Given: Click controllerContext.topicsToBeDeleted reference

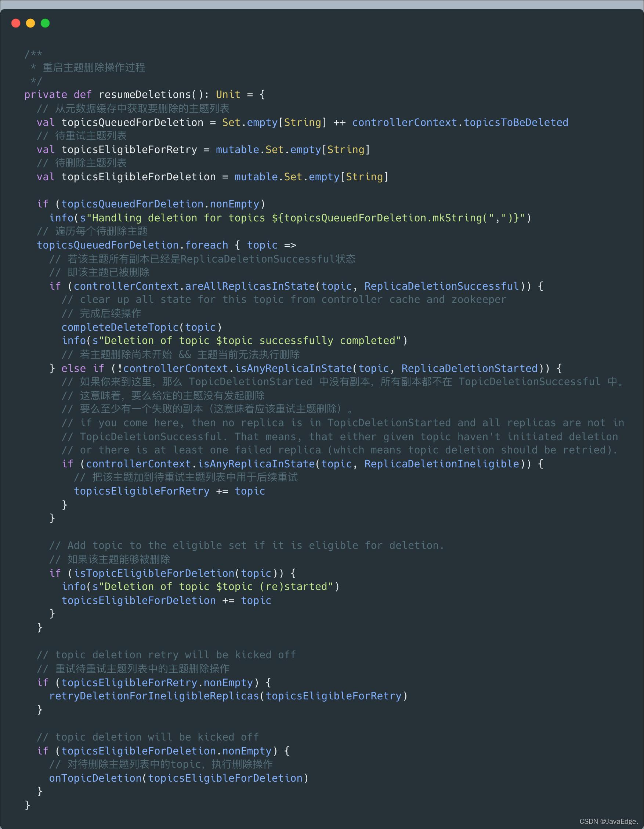Looking at the screenshot, I should pyautogui.click(x=460, y=122).
